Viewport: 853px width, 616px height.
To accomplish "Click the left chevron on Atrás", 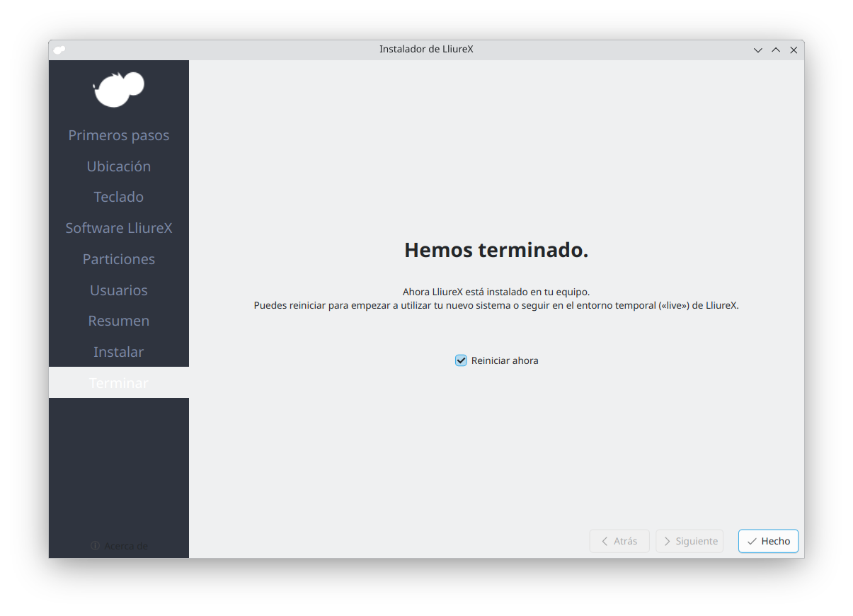I will (605, 542).
